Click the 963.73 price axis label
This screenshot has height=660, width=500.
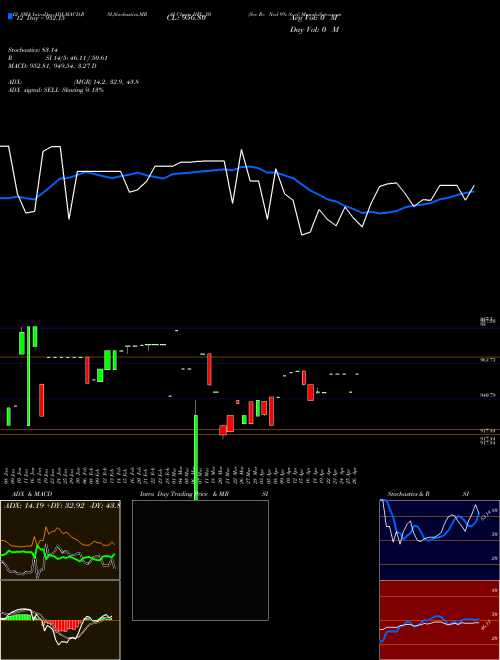(x=488, y=360)
